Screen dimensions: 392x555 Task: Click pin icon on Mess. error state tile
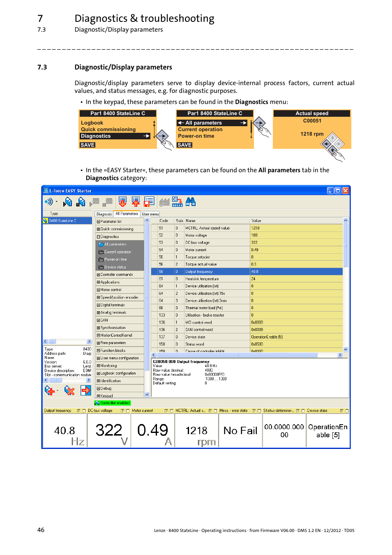click(x=254, y=411)
